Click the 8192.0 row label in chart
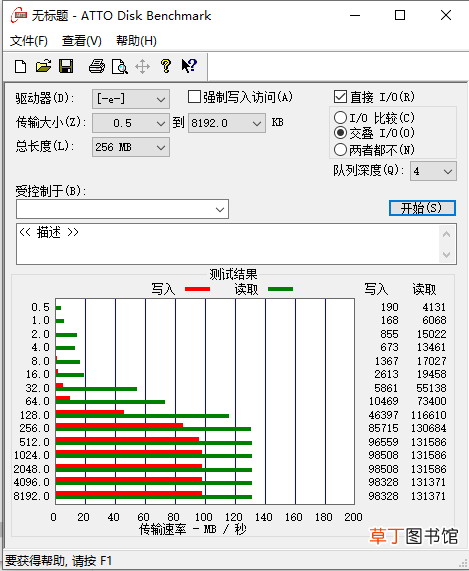Image resolution: width=469 pixels, height=571 pixels. [x=32, y=496]
